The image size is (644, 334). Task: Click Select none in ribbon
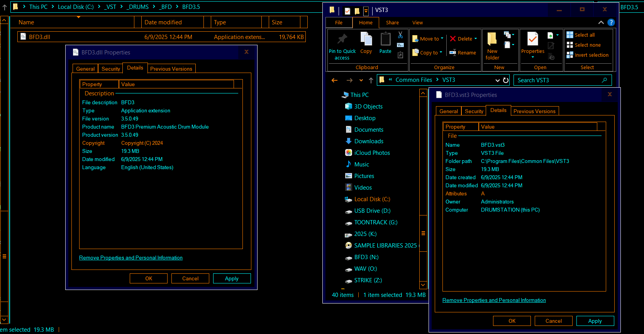tap(584, 45)
